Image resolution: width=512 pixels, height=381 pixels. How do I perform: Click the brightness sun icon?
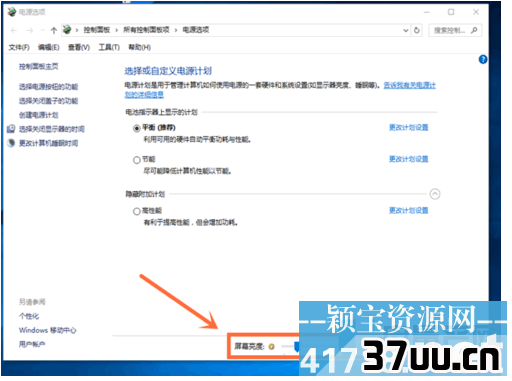(x=272, y=347)
